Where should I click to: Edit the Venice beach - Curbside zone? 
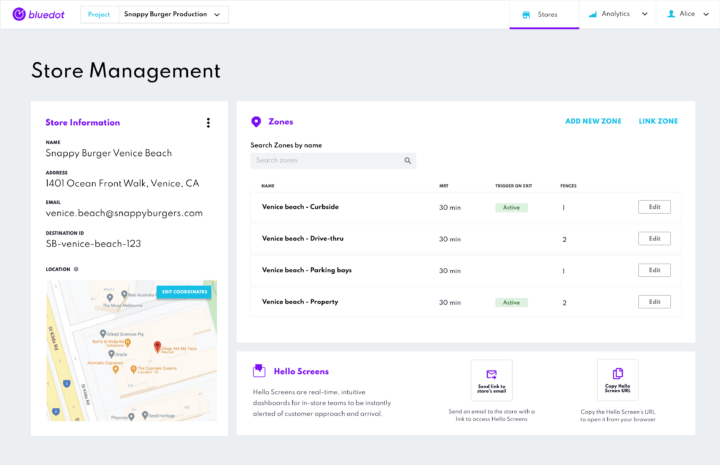coord(654,207)
